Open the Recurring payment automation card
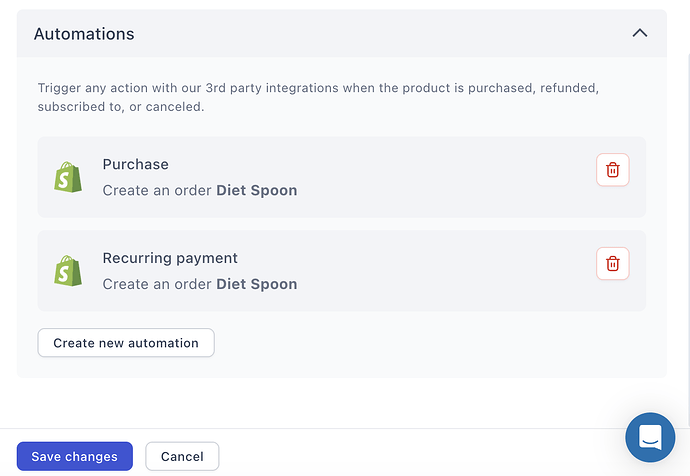 341,271
